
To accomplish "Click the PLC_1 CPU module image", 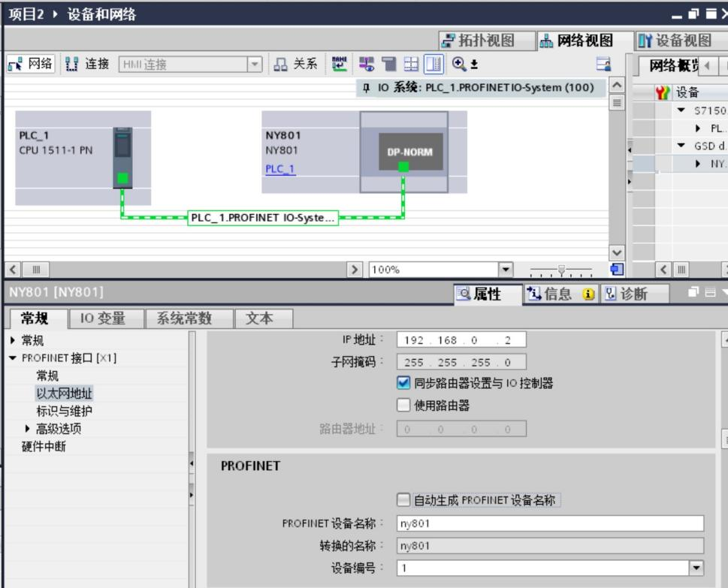I will coord(122,158).
